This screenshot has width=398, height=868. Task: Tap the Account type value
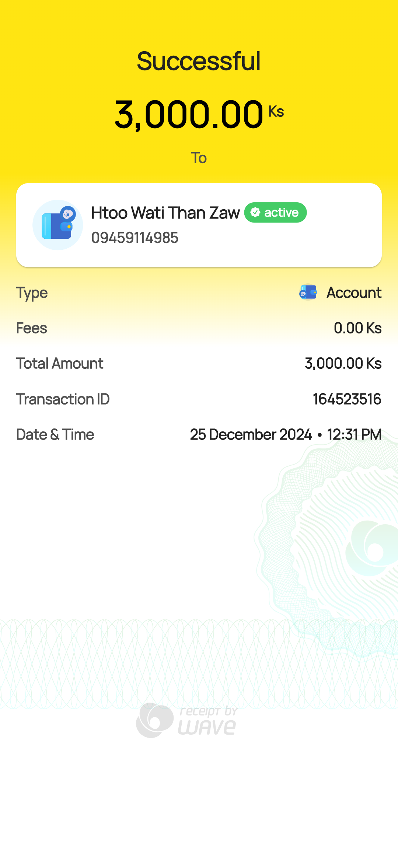click(354, 293)
